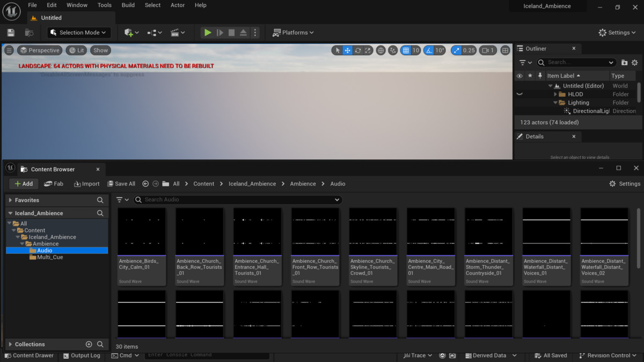Open the viewport layout grid icon
The height and width of the screenshot is (362, 644).
pyautogui.click(x=505, y=50)
